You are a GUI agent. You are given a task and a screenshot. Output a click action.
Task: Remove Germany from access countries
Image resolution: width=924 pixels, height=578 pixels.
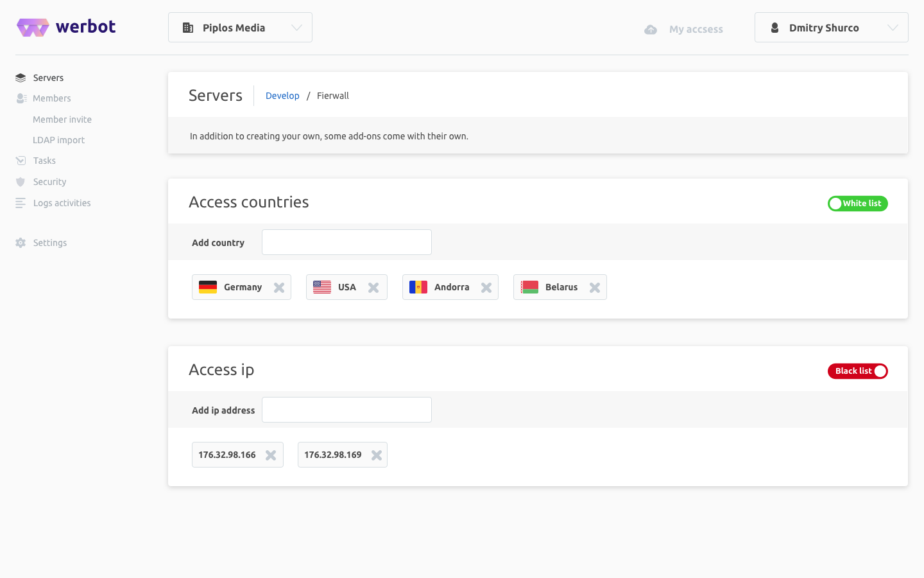279,288
